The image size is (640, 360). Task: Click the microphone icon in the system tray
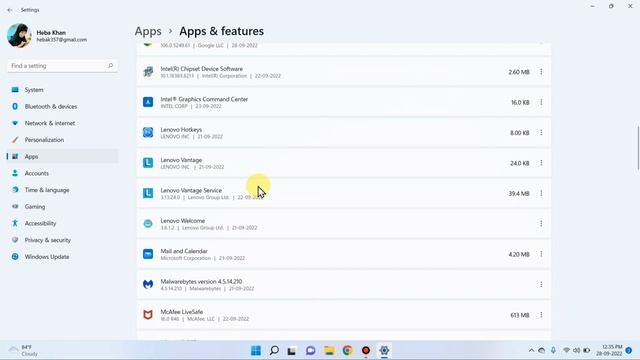pos(553,351)
